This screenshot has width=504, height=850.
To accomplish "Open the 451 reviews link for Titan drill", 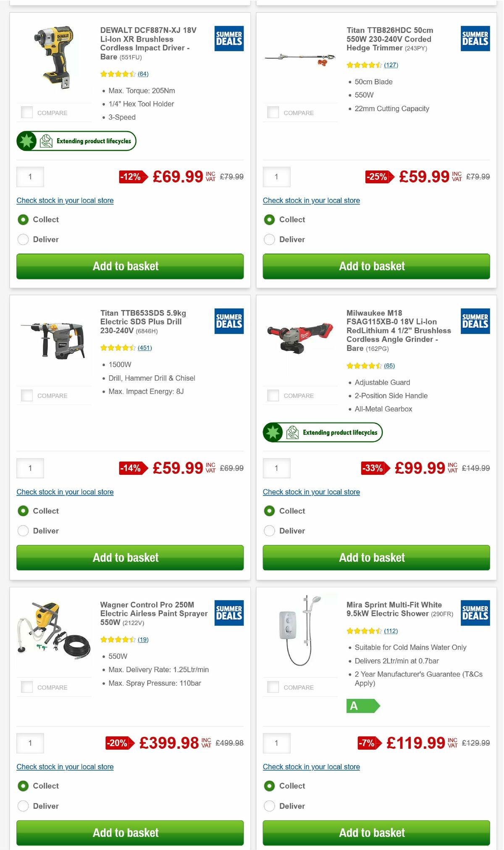I will (145, 347).
